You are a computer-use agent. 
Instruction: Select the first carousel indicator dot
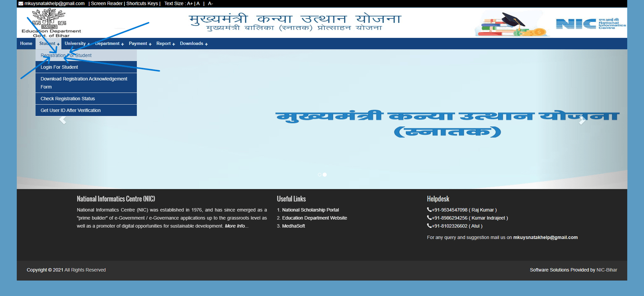coord(320,175)
